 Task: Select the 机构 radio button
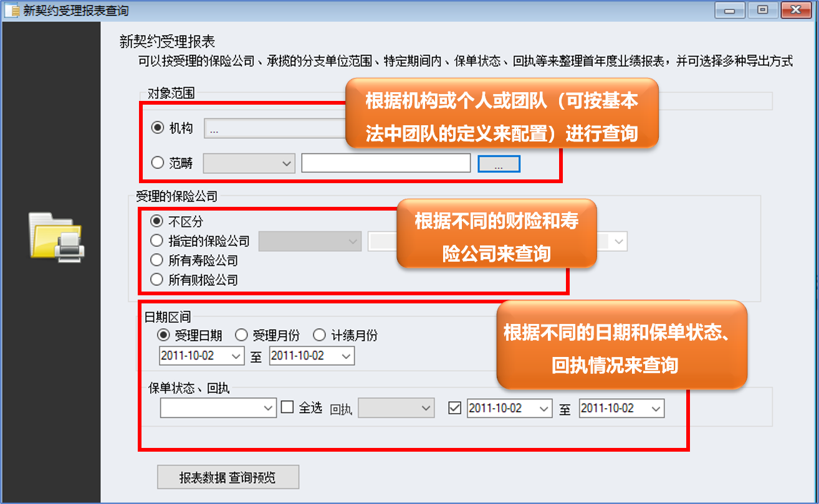[158, 128]
